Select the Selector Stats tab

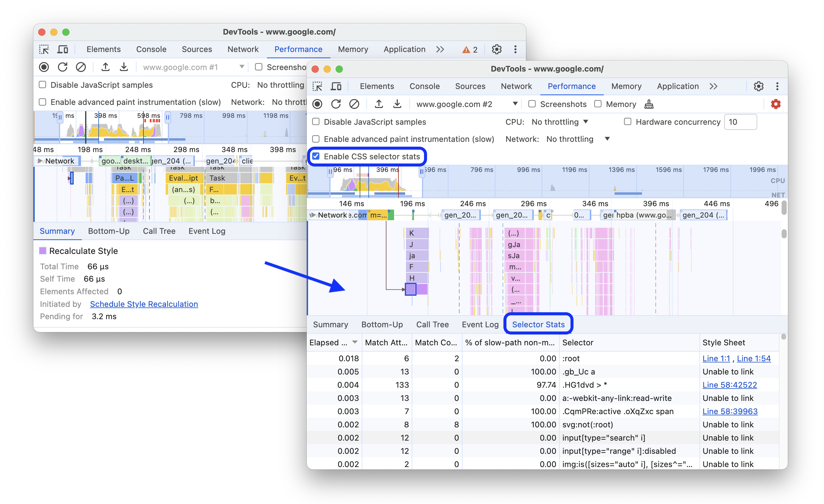pyautogui.click(x=537, y=324)
